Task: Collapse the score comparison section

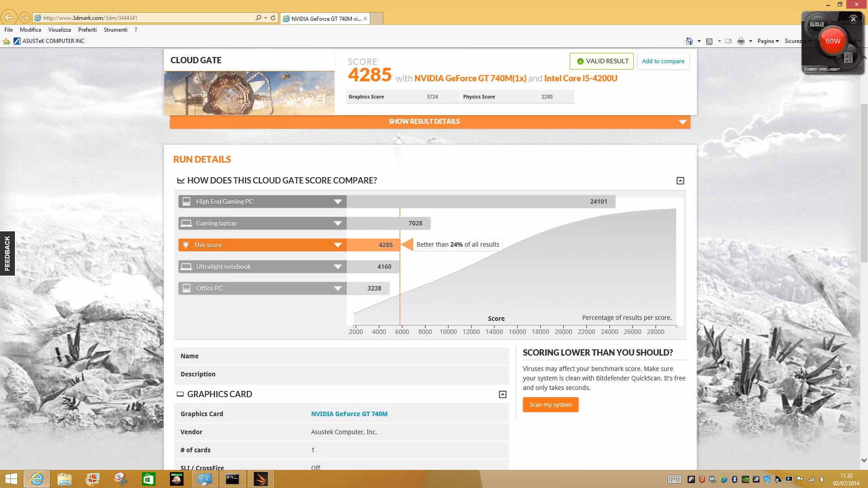Action: tap(680, 181)
